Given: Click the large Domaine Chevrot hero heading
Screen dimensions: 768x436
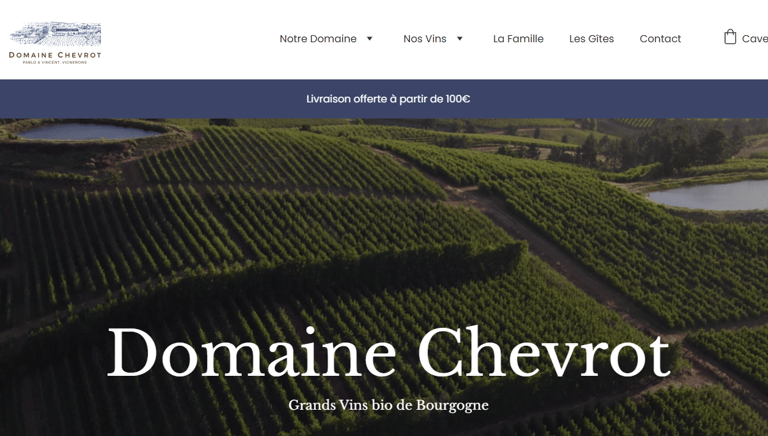Looking at the screenshot, I should (x=388, y=352).
